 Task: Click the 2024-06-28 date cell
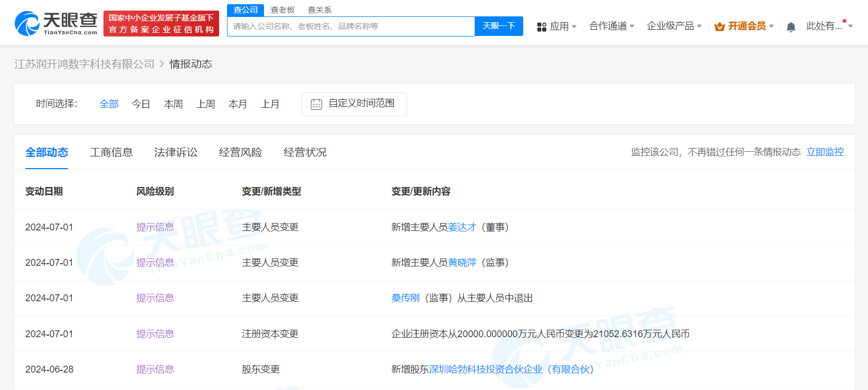point(49,369)
